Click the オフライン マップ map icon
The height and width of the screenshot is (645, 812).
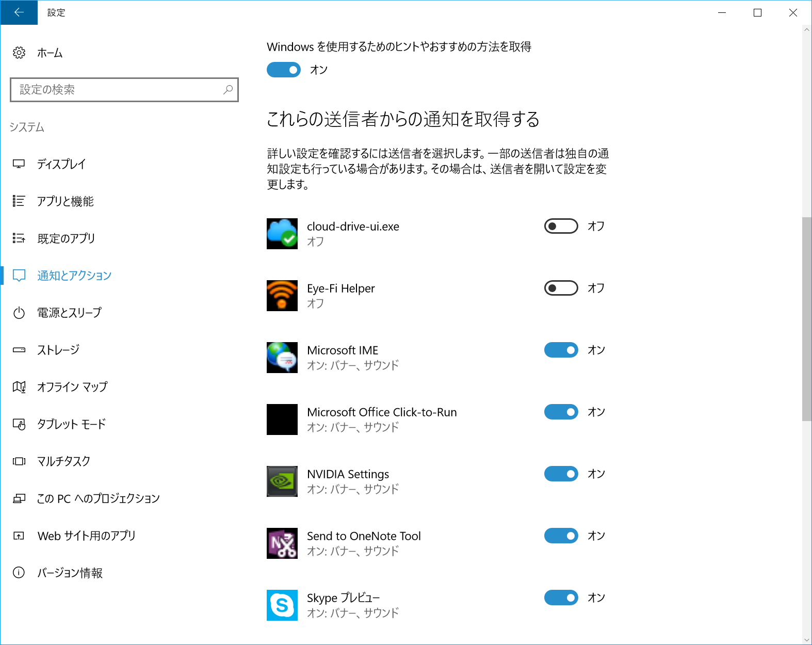(19, 387)
